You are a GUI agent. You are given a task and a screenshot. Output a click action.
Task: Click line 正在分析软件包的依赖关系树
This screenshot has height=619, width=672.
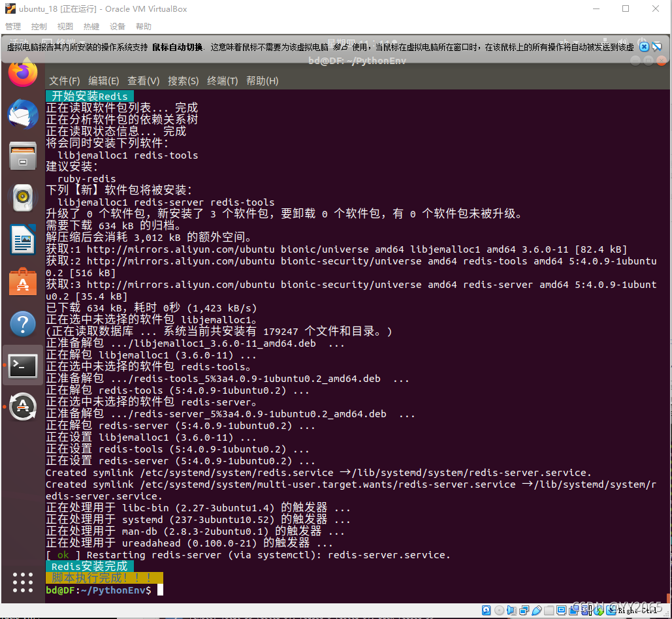121,119
